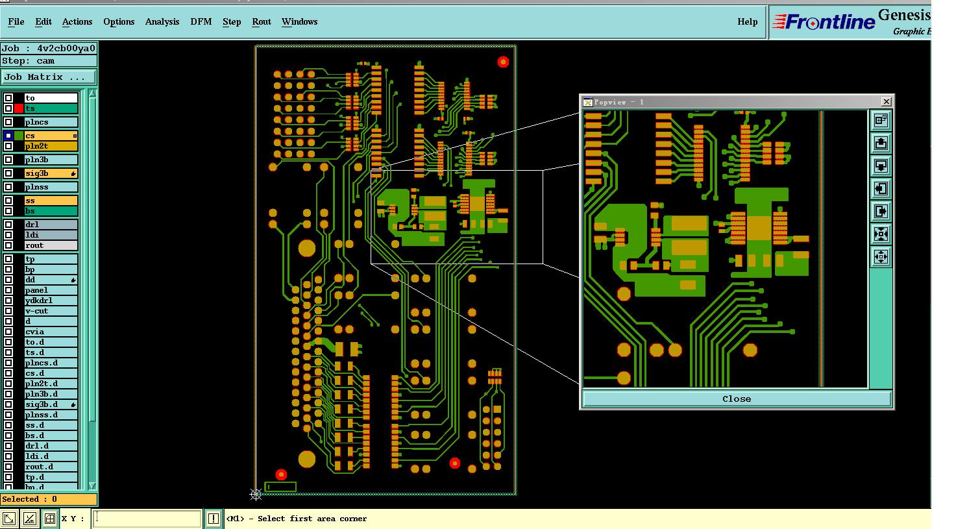Open the Windows menu
Image resolution: width=980 pixels, height=529 pixels.
[x=300, y=21]
